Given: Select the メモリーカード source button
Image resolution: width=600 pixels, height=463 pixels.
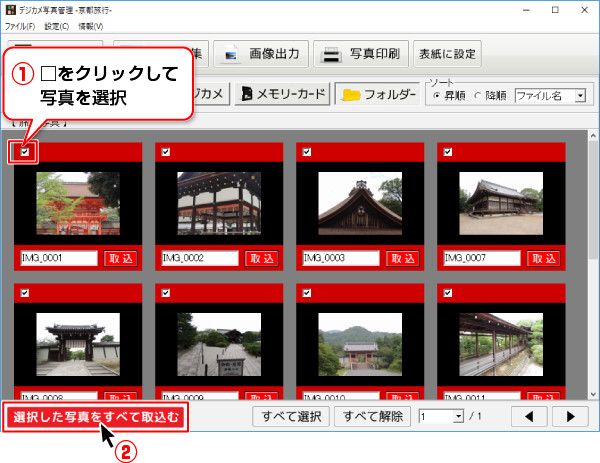Looking at the screenshot, I should click(x=282, y=94).
